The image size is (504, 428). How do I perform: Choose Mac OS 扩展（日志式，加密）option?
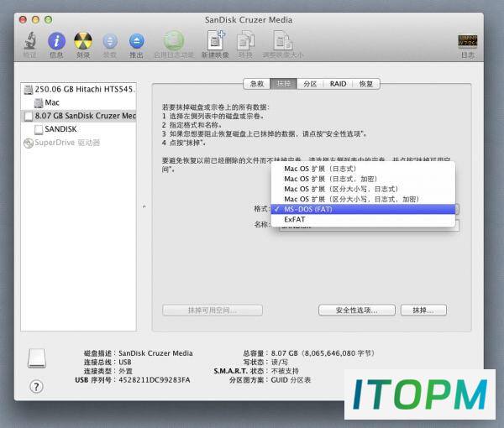(x=363, y=179)
